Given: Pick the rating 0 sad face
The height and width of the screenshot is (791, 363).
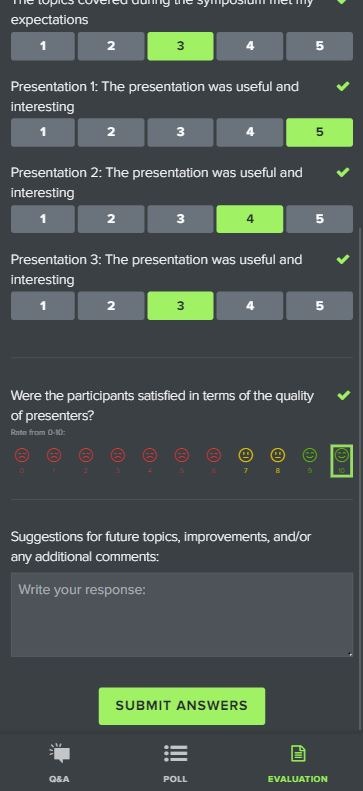Looking at the screenshot, I should point(22,461).
